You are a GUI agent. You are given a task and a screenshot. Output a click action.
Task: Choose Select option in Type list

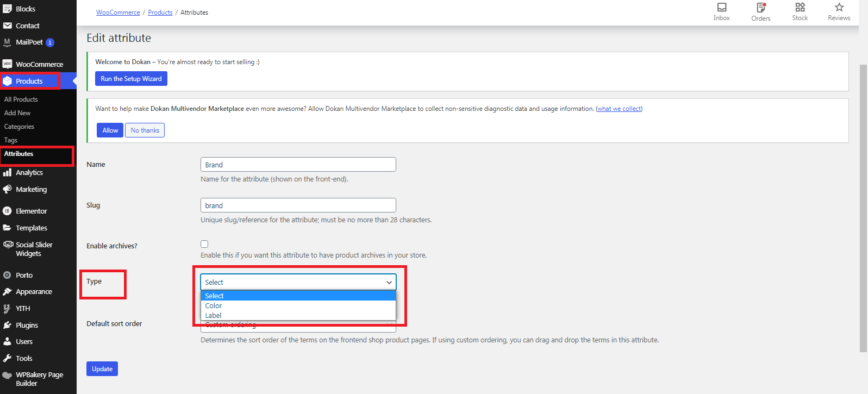pos(298,296)
